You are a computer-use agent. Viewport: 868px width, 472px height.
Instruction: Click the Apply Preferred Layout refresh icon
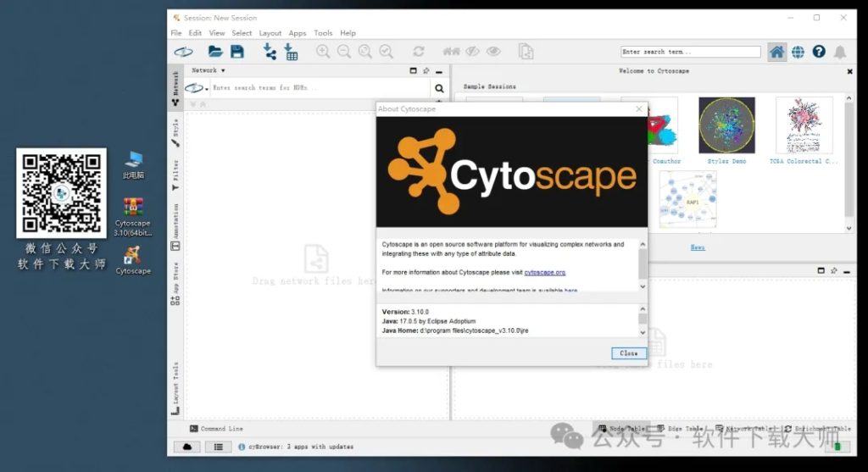tap(419, 52)
